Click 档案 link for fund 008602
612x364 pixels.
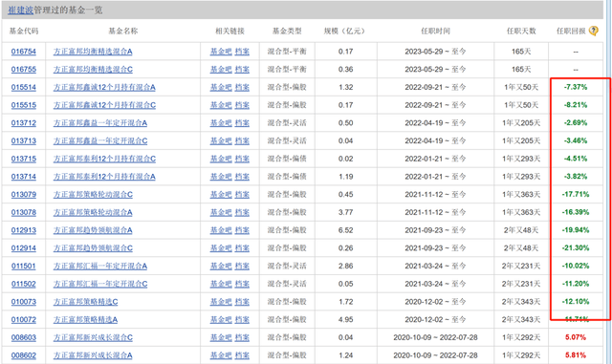click(242, 355)
